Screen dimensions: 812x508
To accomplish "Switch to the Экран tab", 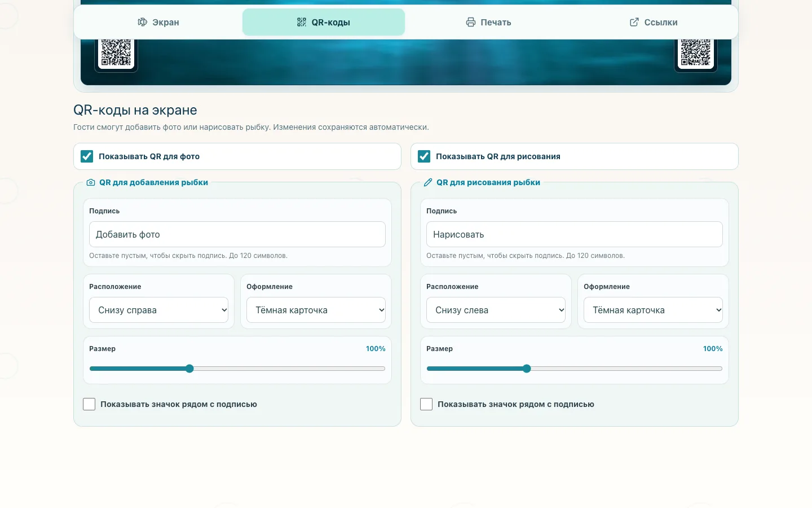I will tap(158, 22).
